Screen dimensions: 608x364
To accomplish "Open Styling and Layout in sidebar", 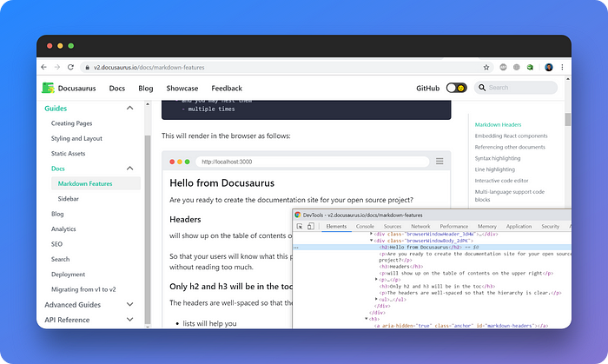I will coord(76,138).
